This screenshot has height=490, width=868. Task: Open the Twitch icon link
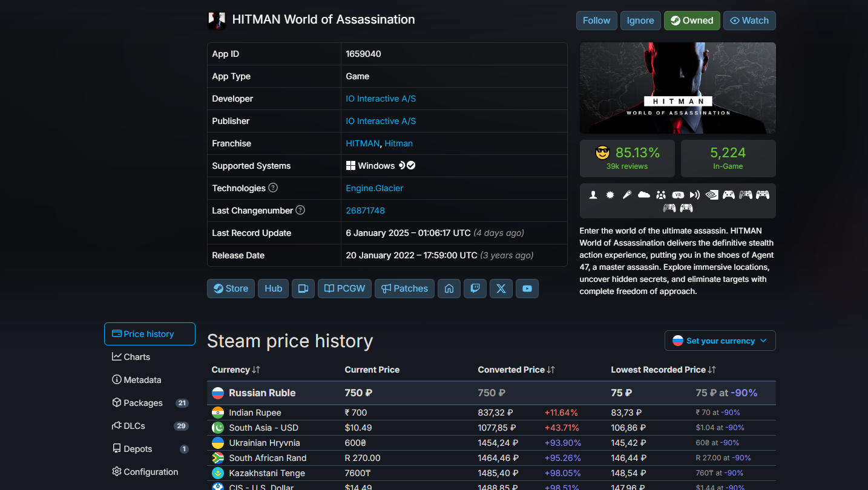click(475, 289)
